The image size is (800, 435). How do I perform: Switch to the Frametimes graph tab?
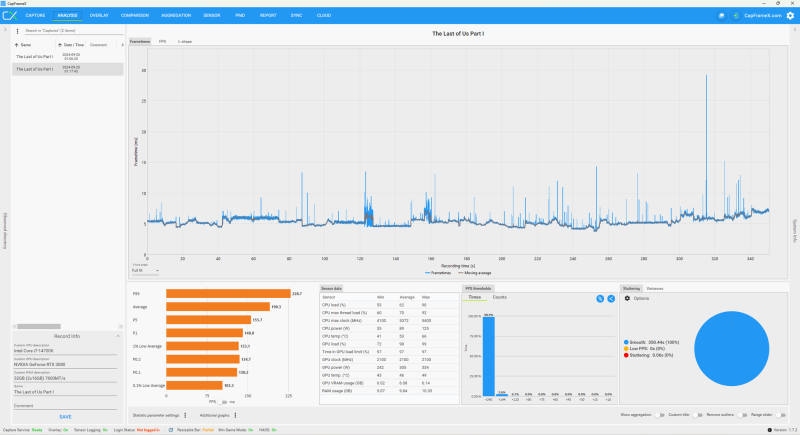point(140,41)
